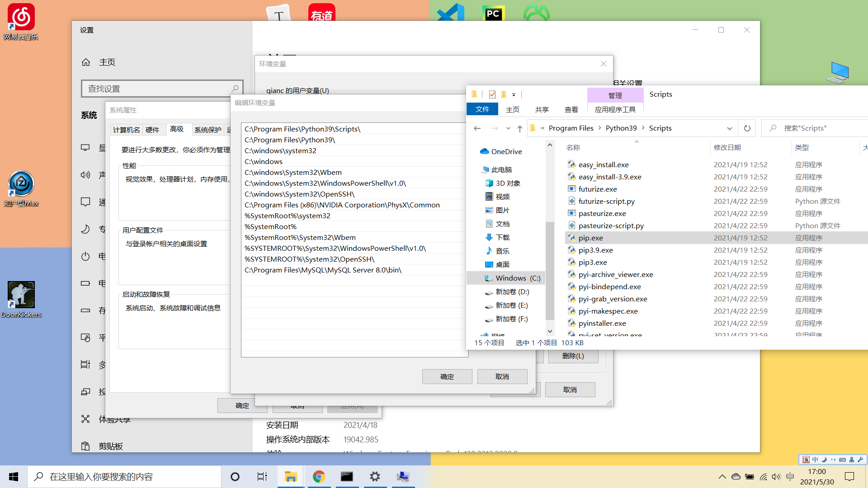Show hidden system tray icons
The image size is (868, 488).
click(x=722, y=477)
